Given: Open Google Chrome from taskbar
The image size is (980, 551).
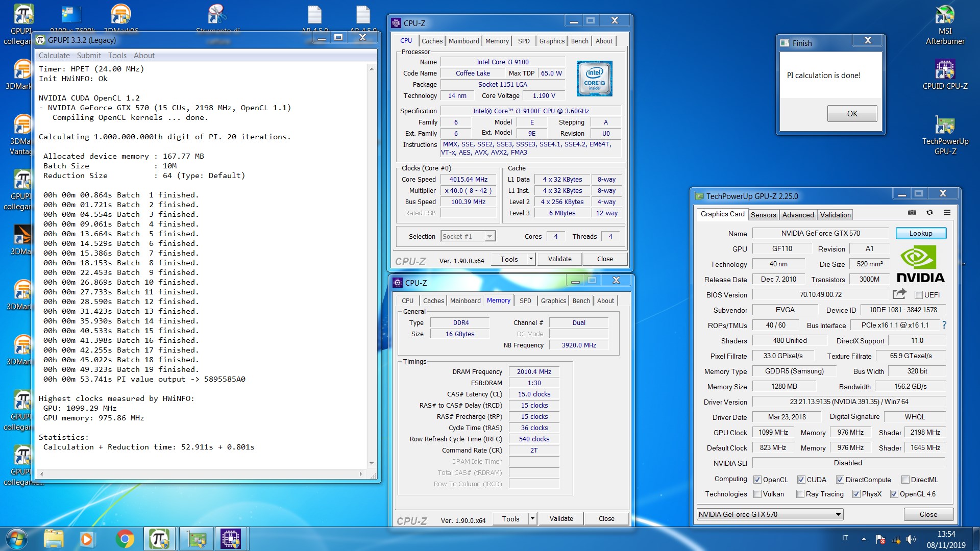Looking at the screenshot, I should 125,539.
